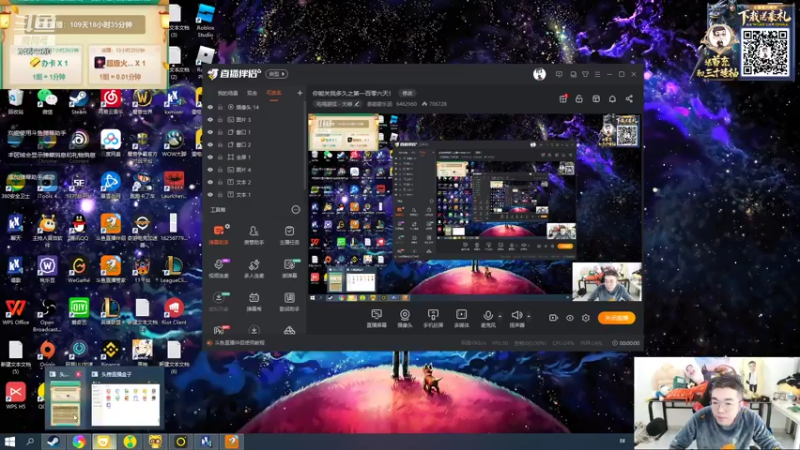This screenshot has width=800, height=450.
Task: Select the 图片 4 layer row
Action: pyautogui.click(x=255, y=169)
